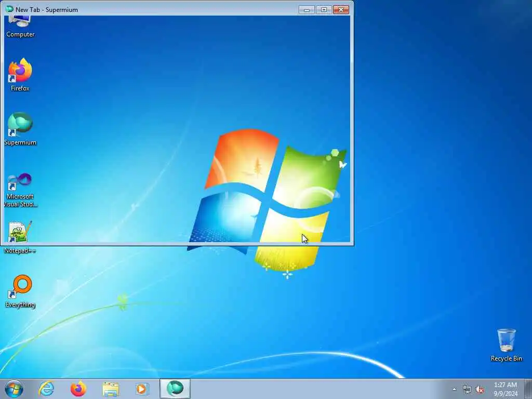Show hidden system tray icons
The image size is (532, 399).
coord(454,390)
